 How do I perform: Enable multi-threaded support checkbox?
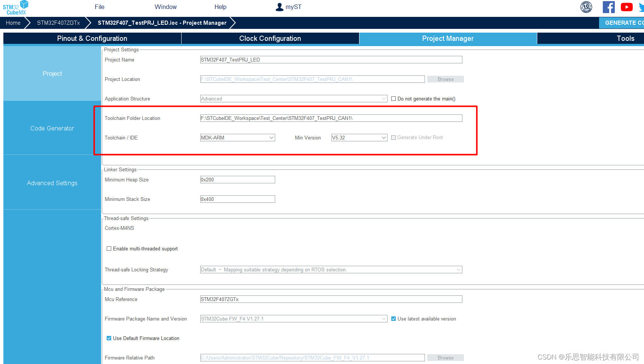pos(109,249)
